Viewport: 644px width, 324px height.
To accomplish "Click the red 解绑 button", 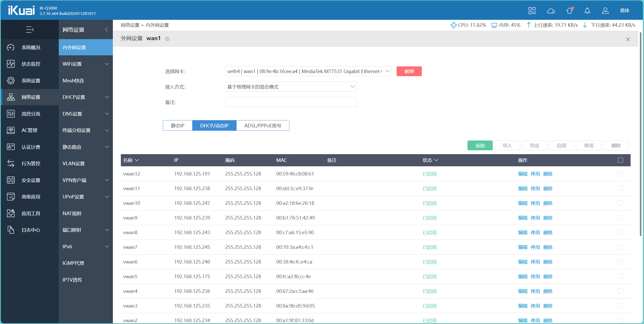I will click(409, 71).
